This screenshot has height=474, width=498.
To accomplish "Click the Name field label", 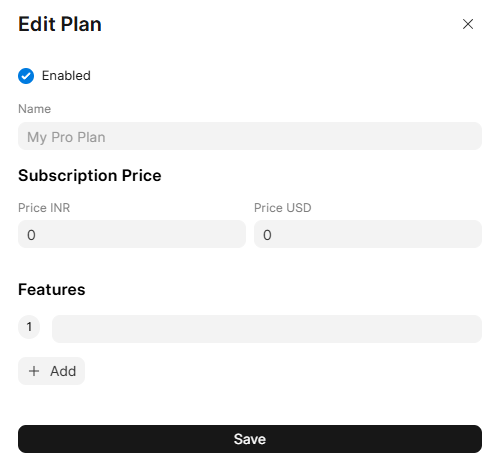I will tap(35, 109).
